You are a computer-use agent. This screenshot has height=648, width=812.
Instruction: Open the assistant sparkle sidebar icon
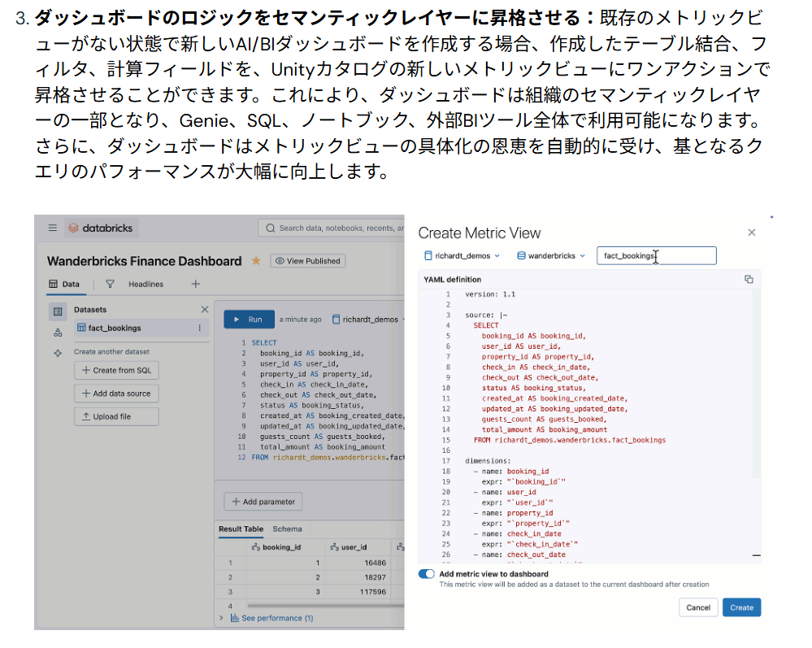click(x=58, y=353)
